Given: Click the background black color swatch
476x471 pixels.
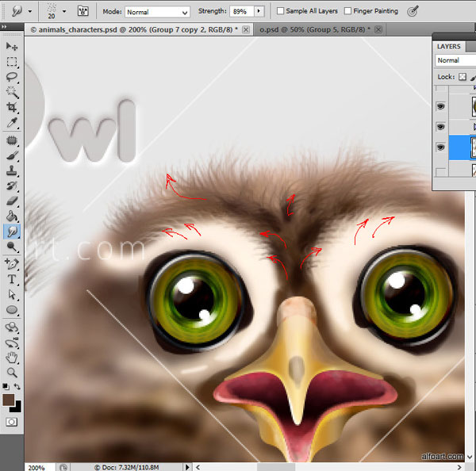Looking at the screenshot, I should coord(17,408).
